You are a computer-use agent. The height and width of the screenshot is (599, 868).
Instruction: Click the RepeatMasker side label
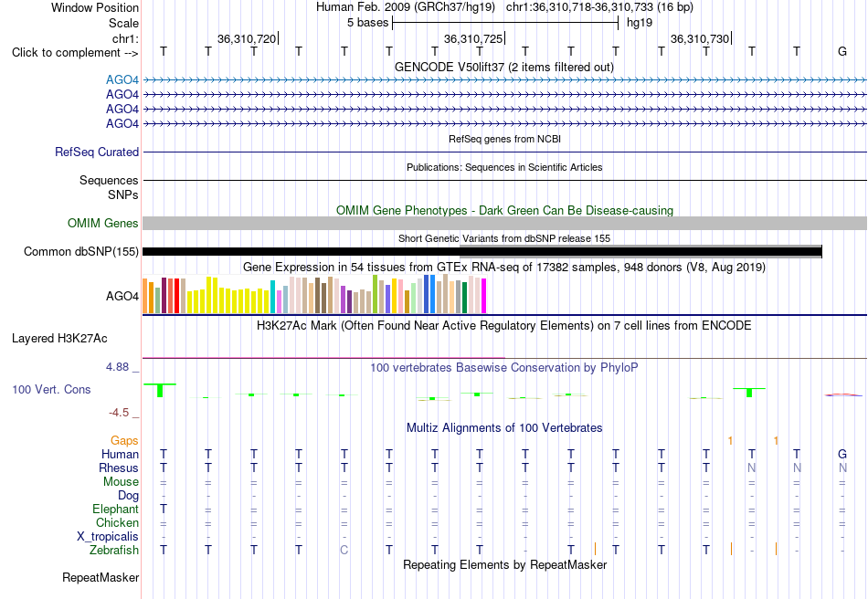(x=101, y=577)
